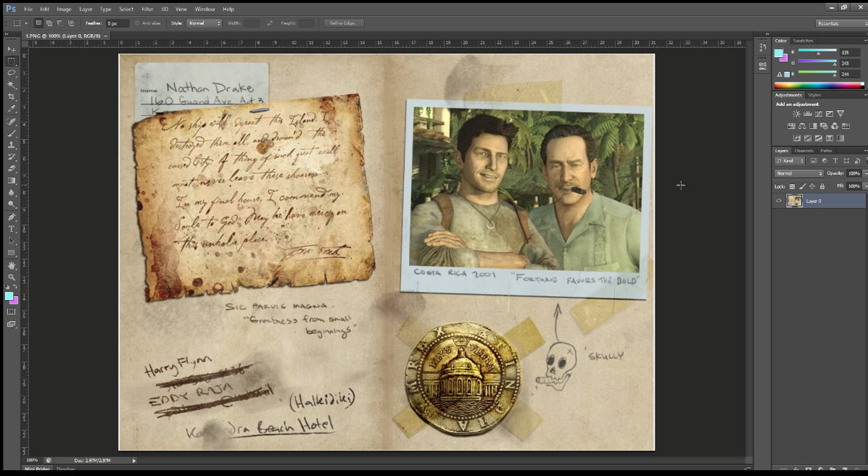Open the File menu
The height and width of the screenshot is (476, 868).
click(x=28, y=9)
